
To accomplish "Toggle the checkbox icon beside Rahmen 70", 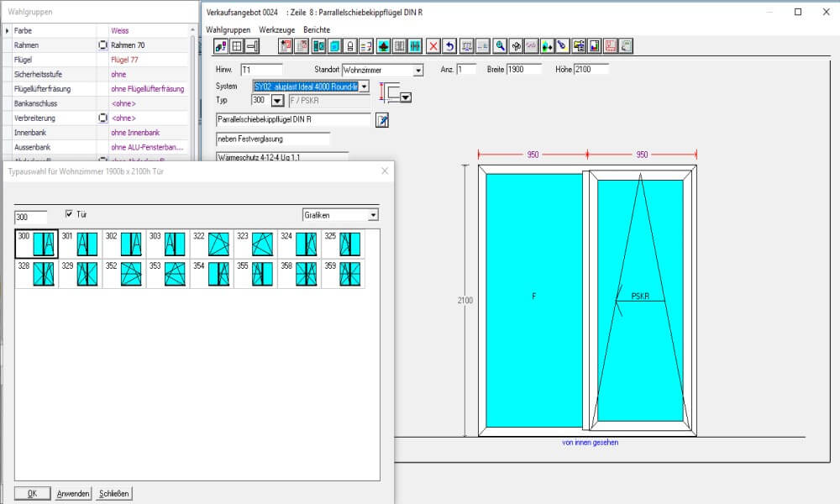I will click(x=102, y=45).
